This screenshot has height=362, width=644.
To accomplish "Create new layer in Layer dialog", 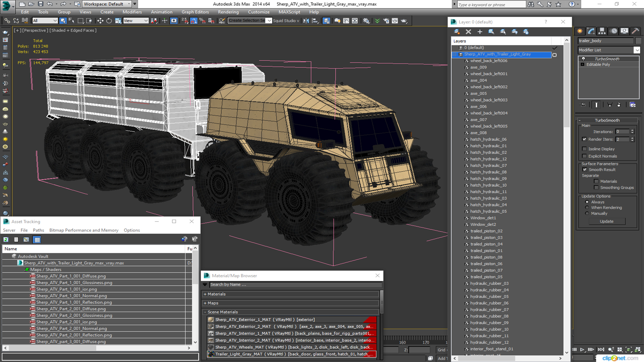I will (457, 32).
